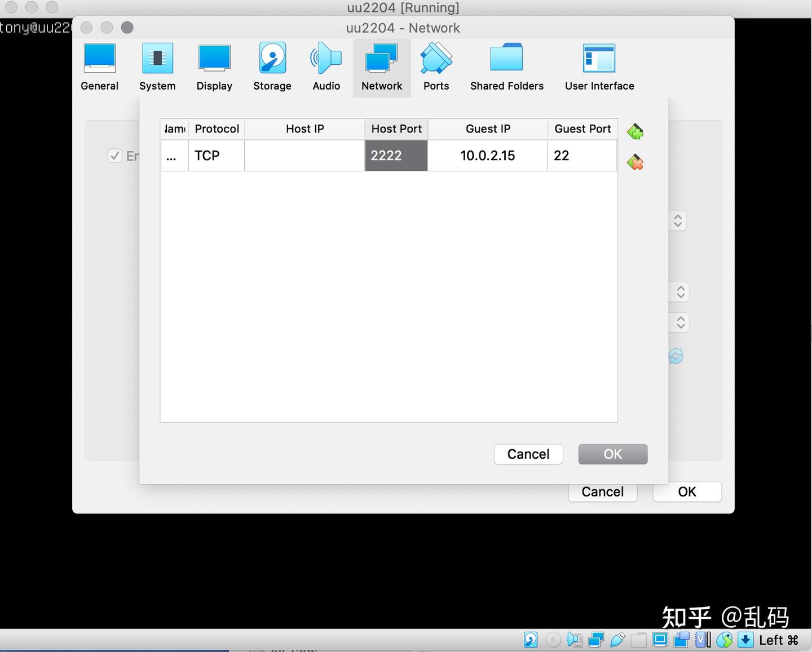Viewport: 812px width, 652px height.
Task: Add a new port forwarding rule
Action: pyautogui.click(x=635, y=131)
